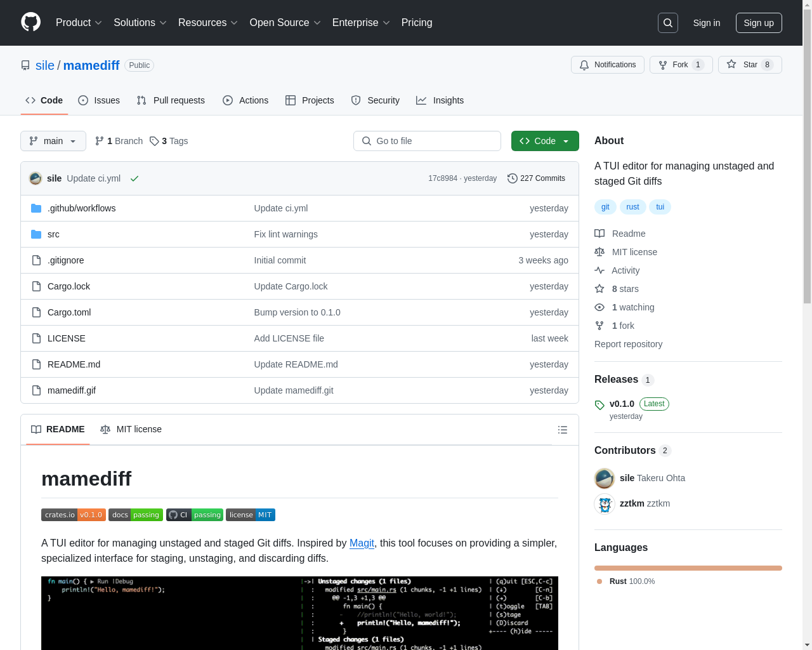
Task: Select the README tab
Action: (x=58, y=429)
